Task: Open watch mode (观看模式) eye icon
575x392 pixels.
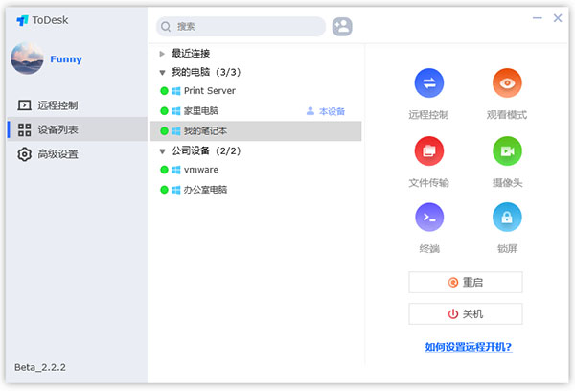Action: [507, 84]
